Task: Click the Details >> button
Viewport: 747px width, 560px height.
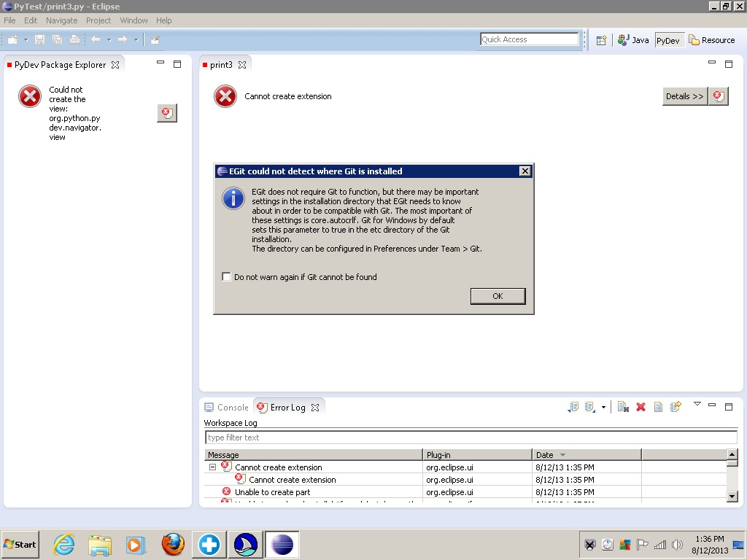Action: pos(684,96)
